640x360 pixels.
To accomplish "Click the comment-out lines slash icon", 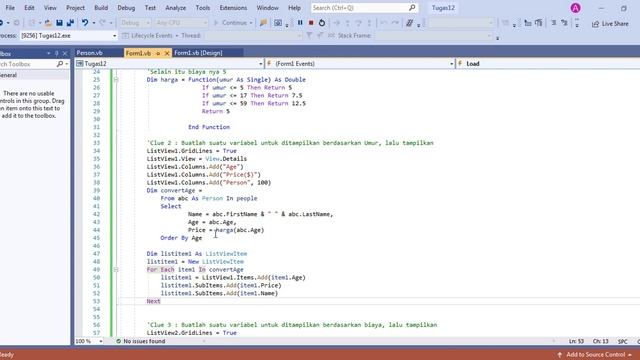I will [x=409, y=23].
